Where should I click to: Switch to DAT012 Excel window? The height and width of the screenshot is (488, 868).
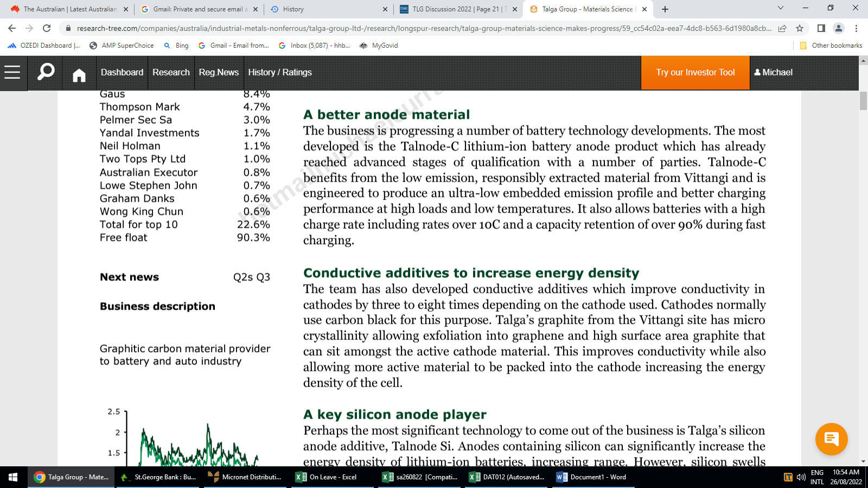(507, 477)
